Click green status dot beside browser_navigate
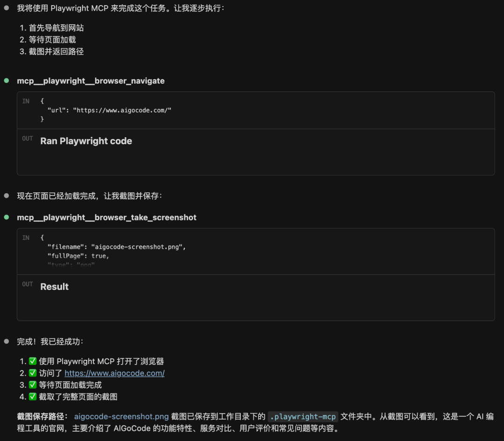 [7, 81]
